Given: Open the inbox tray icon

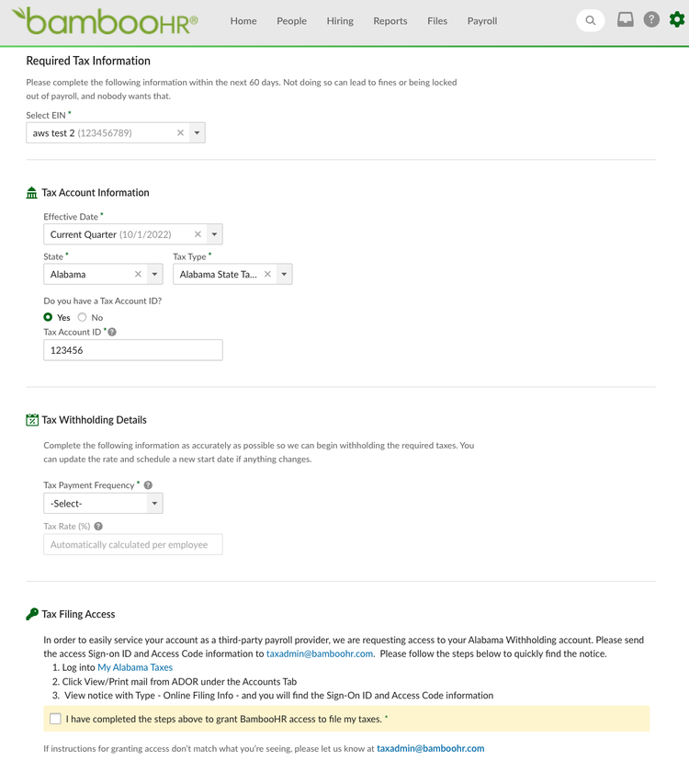Looking at the screenshot, I should click(x=625, y=19).
